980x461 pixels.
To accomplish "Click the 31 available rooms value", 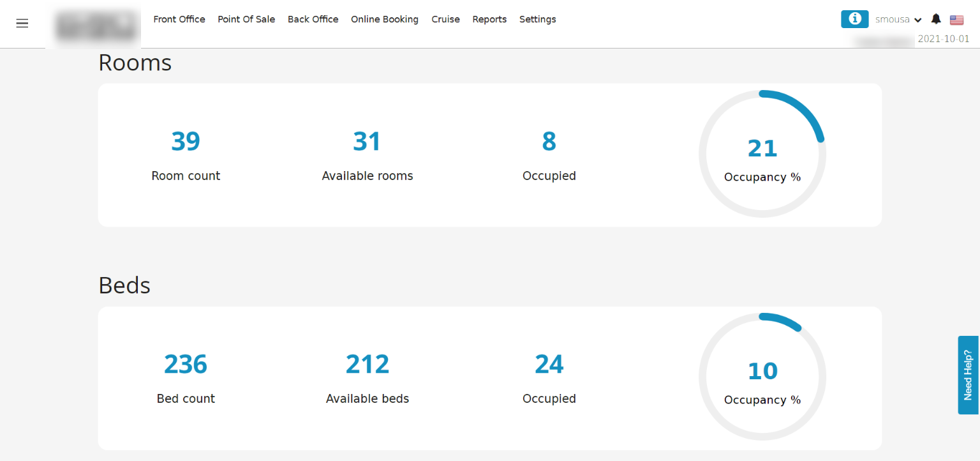I will coord(367,141).
